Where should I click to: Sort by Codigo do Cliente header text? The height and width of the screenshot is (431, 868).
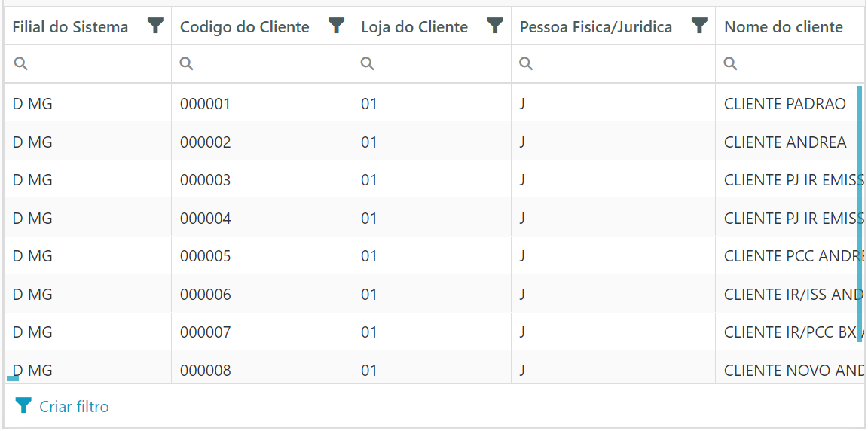(x=244, y=27)
